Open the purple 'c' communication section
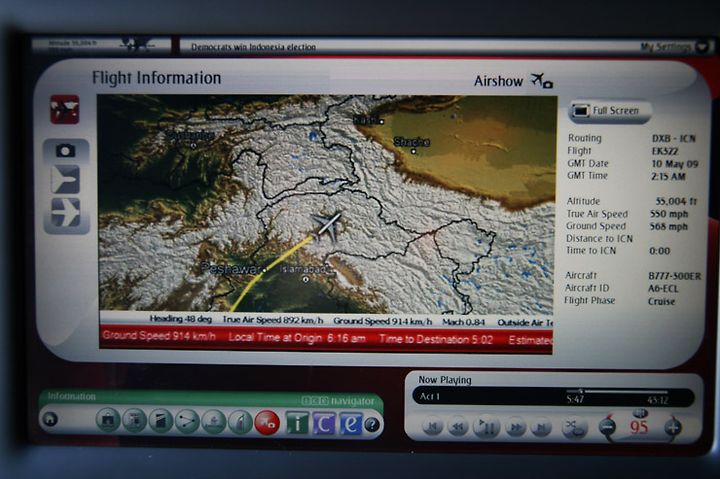The width and height of the screenshot is (720, 479). pyautogui.click(x=324, y=423)
